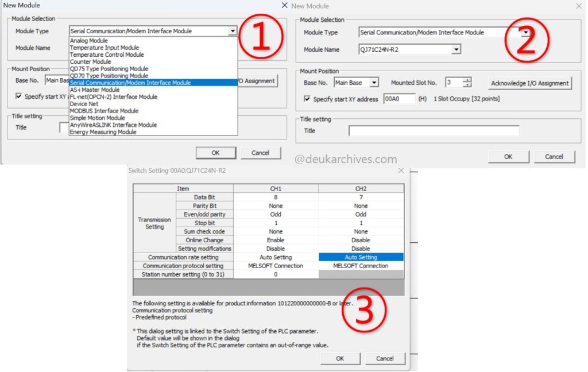The width and height of the screenshot is (588, 372).
Task: Pick Energy Measuring Module
Action: 153,131
